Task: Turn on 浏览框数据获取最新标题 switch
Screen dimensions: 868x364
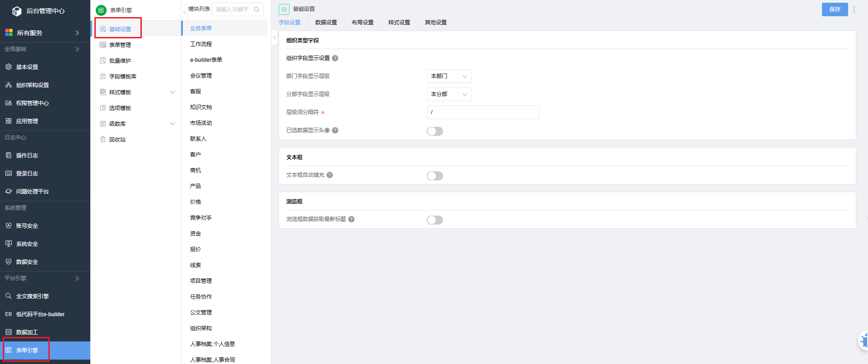Action: tap(435, 220)
